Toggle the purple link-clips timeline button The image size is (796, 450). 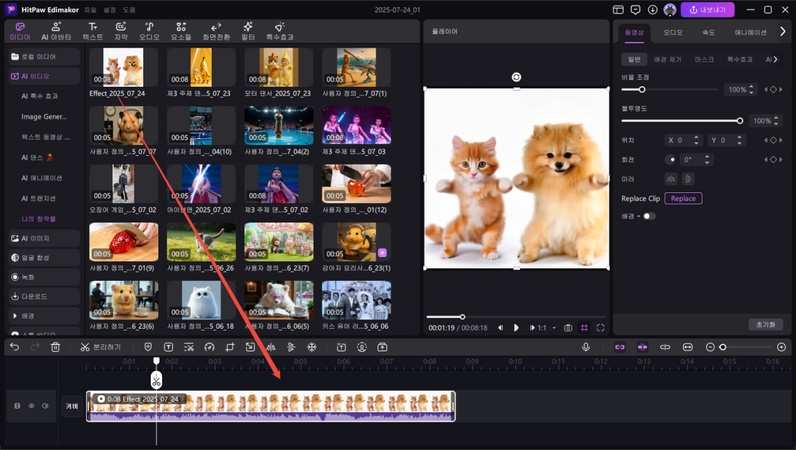(620, 347)
